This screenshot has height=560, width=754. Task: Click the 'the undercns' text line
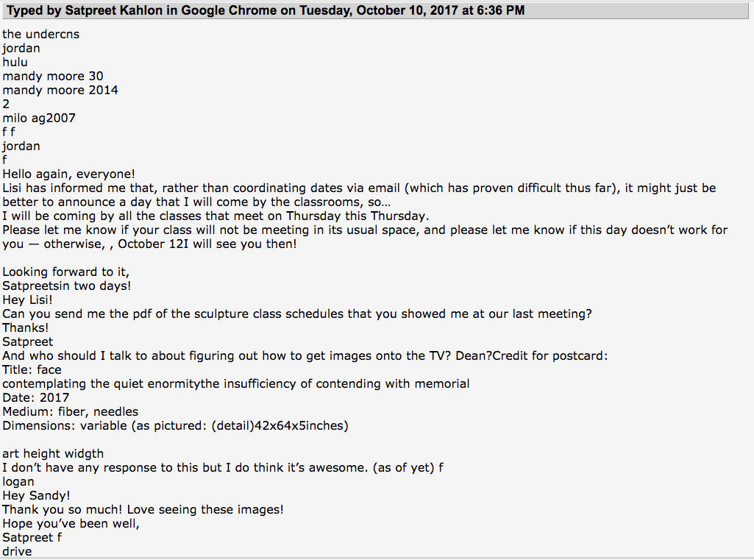pos(41,34)
